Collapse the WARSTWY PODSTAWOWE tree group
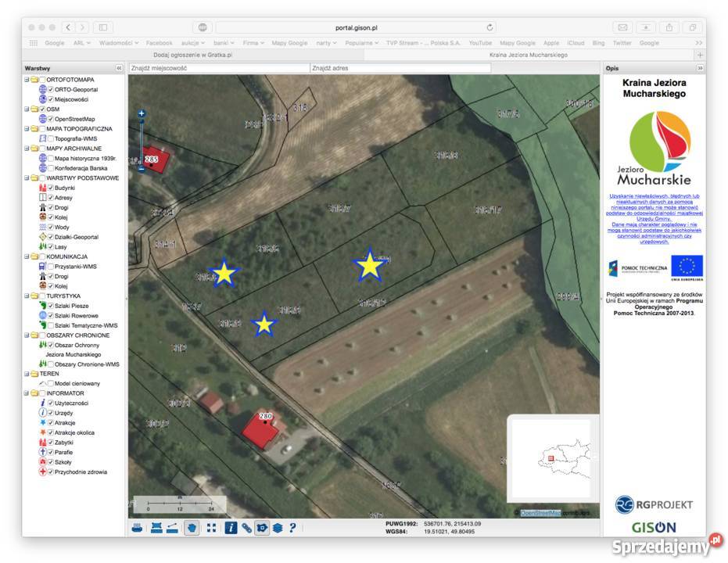Image resolution: width=728 pixels, height=563 pixels. [27, 178]
